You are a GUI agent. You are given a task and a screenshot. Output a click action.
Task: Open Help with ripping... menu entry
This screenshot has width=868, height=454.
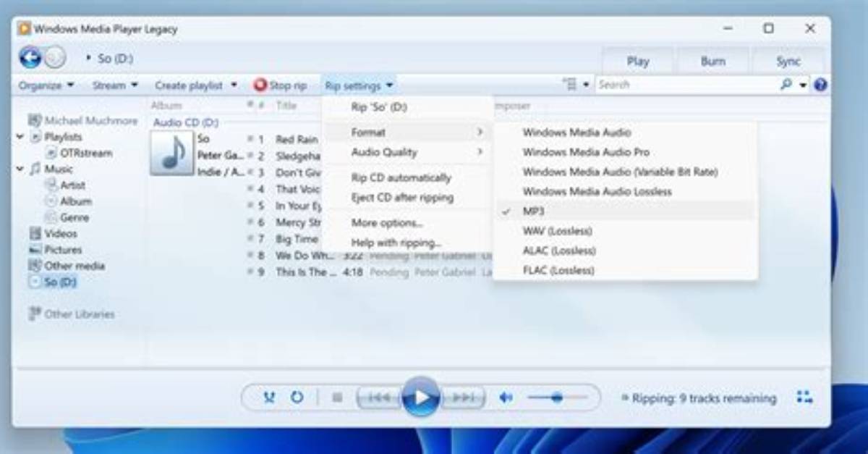(x=408, y=243)
